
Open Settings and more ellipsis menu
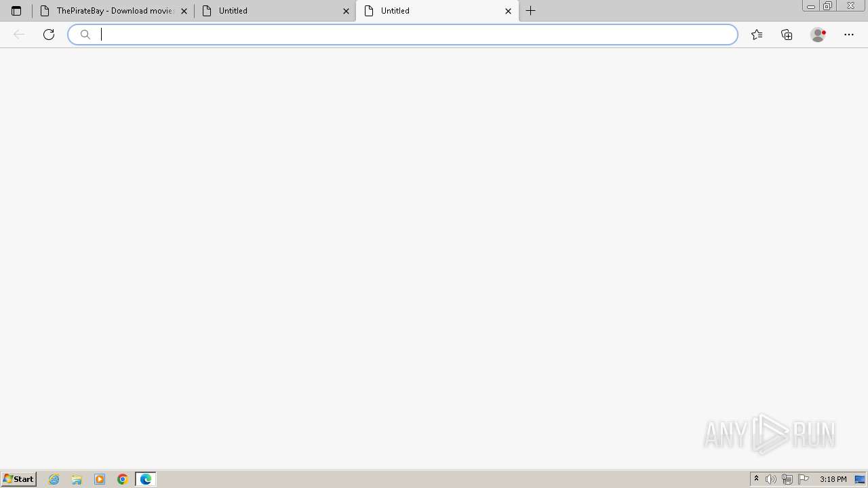point(849,35)
